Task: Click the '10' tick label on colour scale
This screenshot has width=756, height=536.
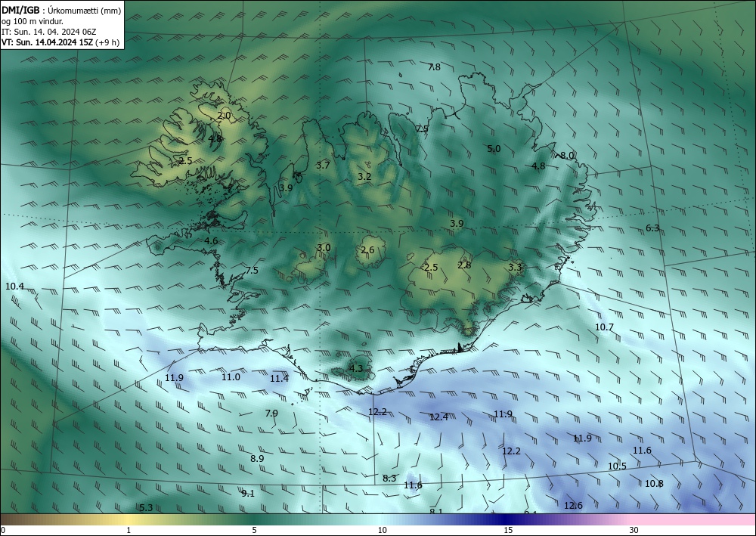Action: (382, 531)
